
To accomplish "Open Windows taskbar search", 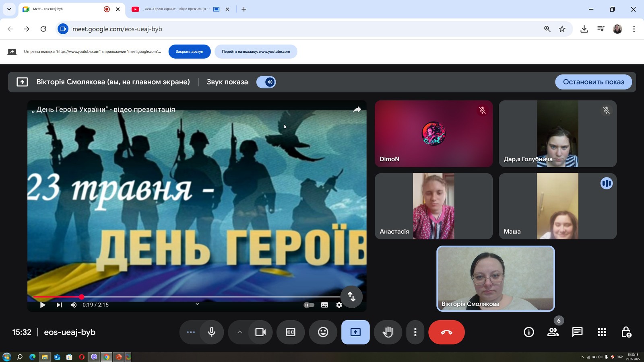I will (x=19, y=357).
